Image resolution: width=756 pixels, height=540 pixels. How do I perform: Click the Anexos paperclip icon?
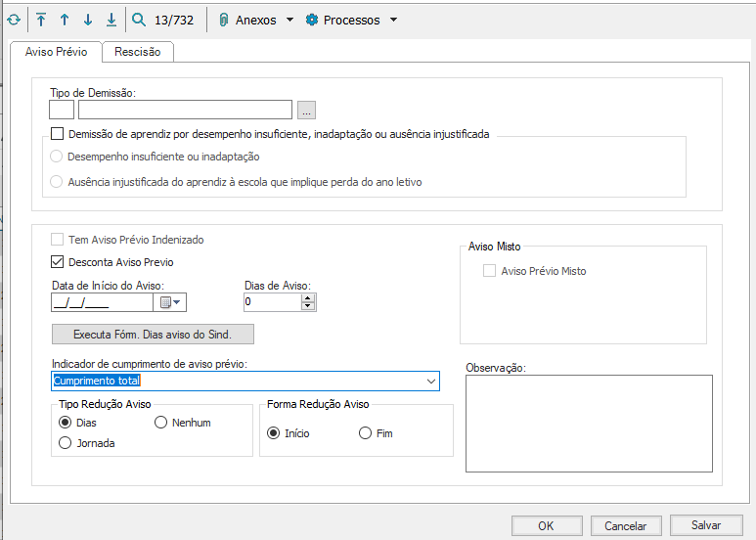pyautogui.click(x=224, y=20)
